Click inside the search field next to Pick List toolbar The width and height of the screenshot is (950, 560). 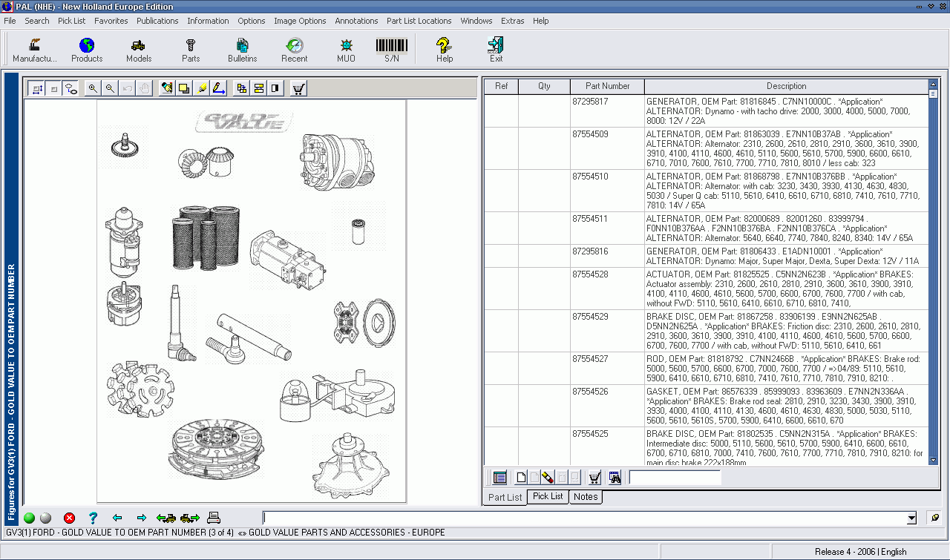coord(675,477)
